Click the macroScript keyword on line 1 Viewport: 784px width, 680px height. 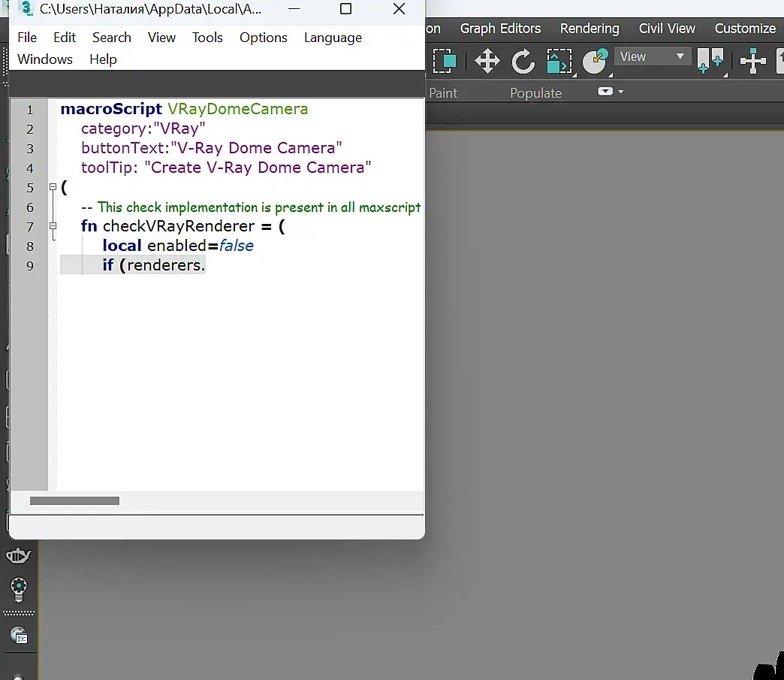pos(111,109)
